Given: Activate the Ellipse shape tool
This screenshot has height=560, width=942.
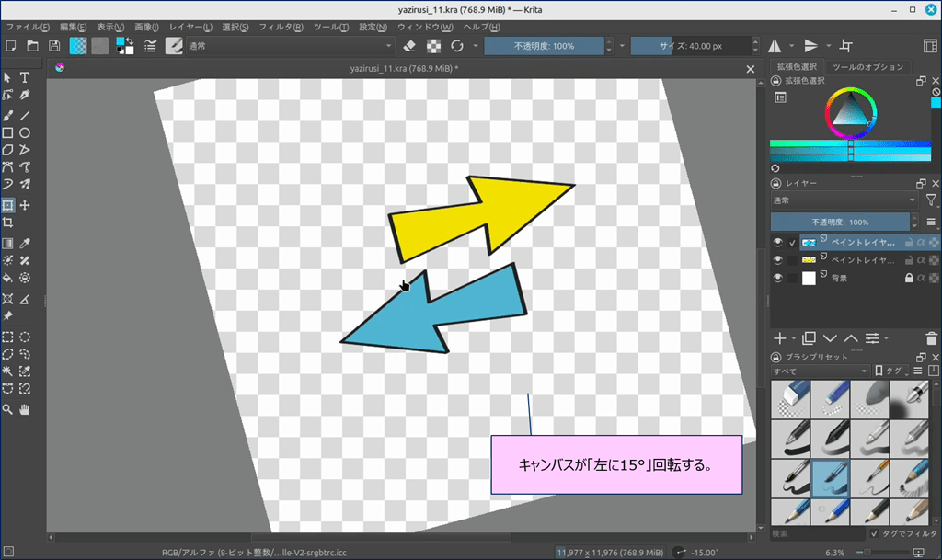Looking at the screenshot, I should (x=25, y=133).
